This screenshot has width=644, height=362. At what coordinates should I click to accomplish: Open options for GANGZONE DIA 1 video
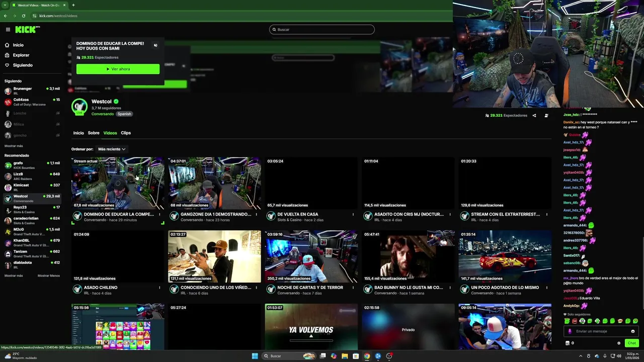tap(256, 214)
